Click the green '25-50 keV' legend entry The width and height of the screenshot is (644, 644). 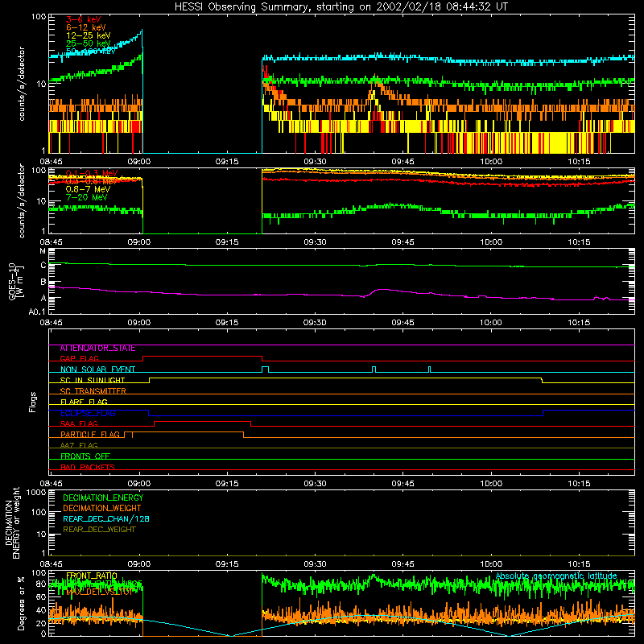[89, 43]
